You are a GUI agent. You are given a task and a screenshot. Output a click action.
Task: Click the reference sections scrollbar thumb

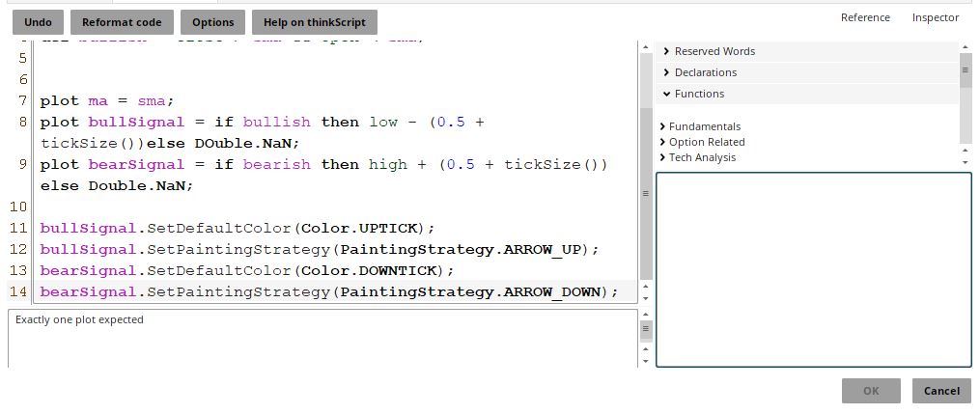tap(966, 69)
